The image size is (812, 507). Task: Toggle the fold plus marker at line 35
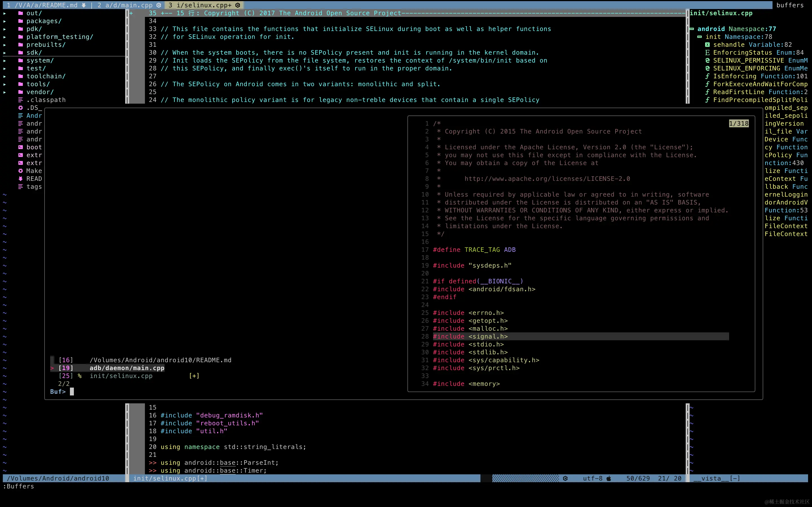click(131, 14)
